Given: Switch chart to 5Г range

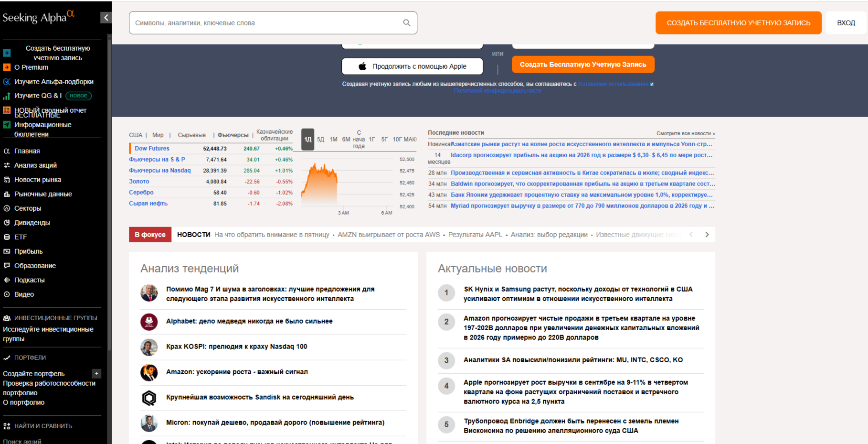Looking at the screenshot, I should (x=384, y=140).
